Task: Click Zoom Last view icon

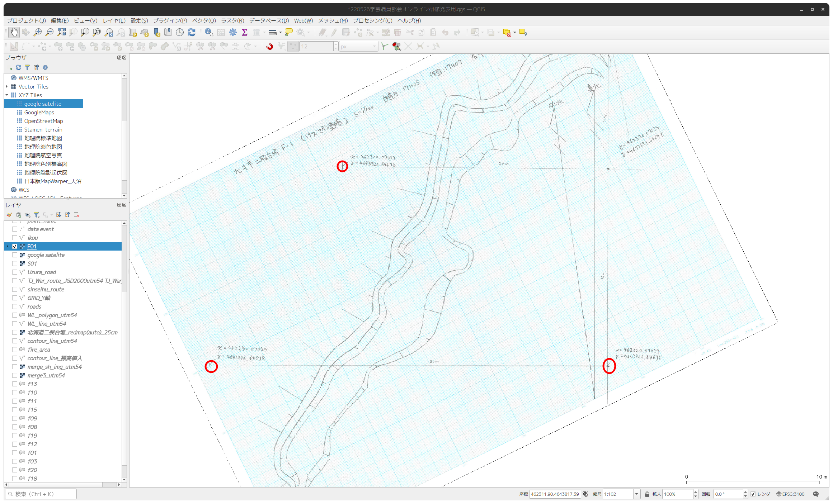Action: 109,33
